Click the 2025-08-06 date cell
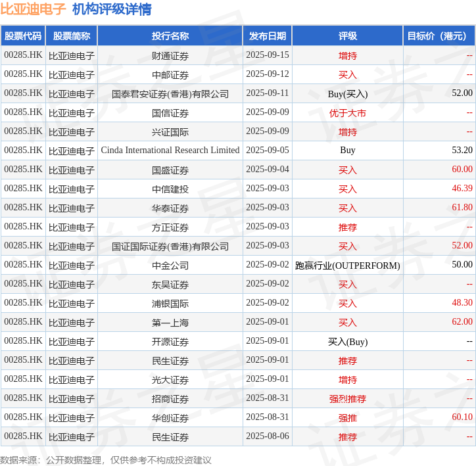476x466 pixels. 268,436
